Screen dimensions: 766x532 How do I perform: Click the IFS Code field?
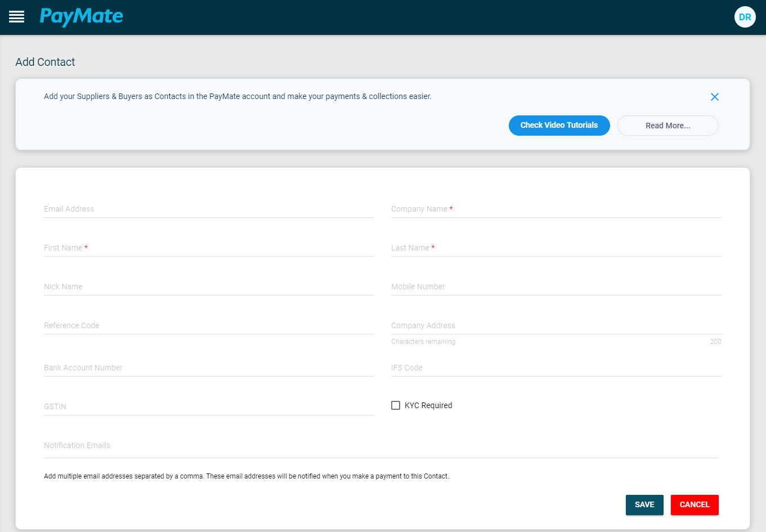tap(556, 368)
